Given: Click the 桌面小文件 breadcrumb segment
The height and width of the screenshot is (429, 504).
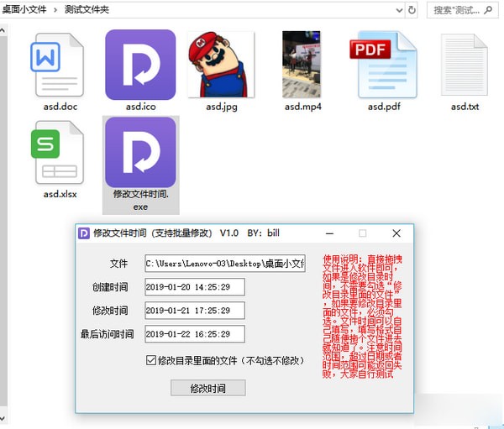Looking at the screenshot, I should click(x=24, y=10).
